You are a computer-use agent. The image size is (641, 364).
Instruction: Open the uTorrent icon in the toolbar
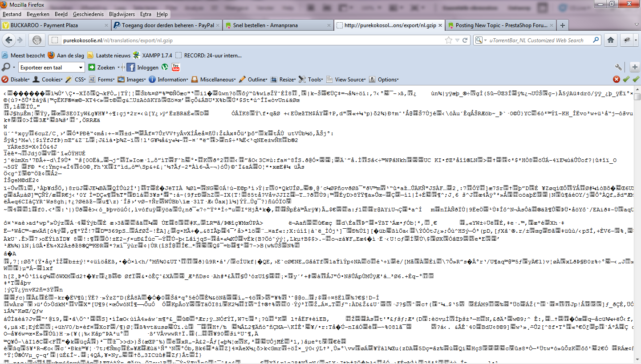click(165, 67)
